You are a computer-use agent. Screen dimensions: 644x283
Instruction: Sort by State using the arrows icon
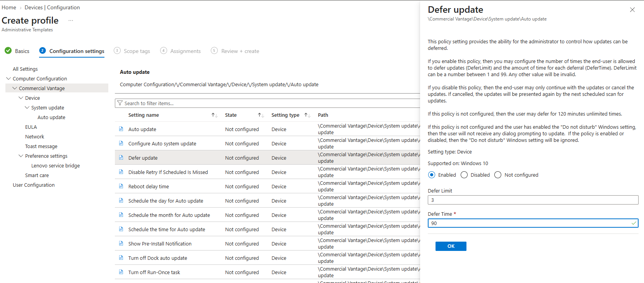tap(261, 115)
